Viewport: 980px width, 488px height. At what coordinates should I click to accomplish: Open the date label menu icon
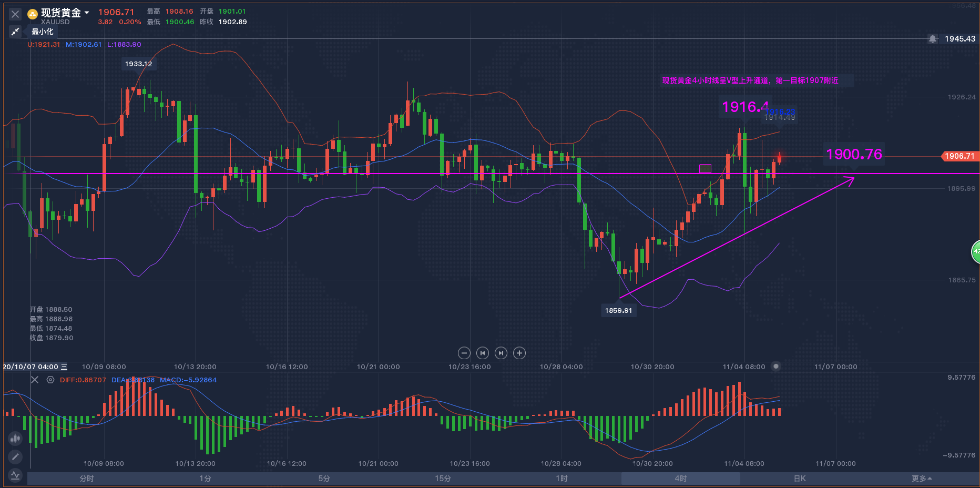(x=64, y=367)
